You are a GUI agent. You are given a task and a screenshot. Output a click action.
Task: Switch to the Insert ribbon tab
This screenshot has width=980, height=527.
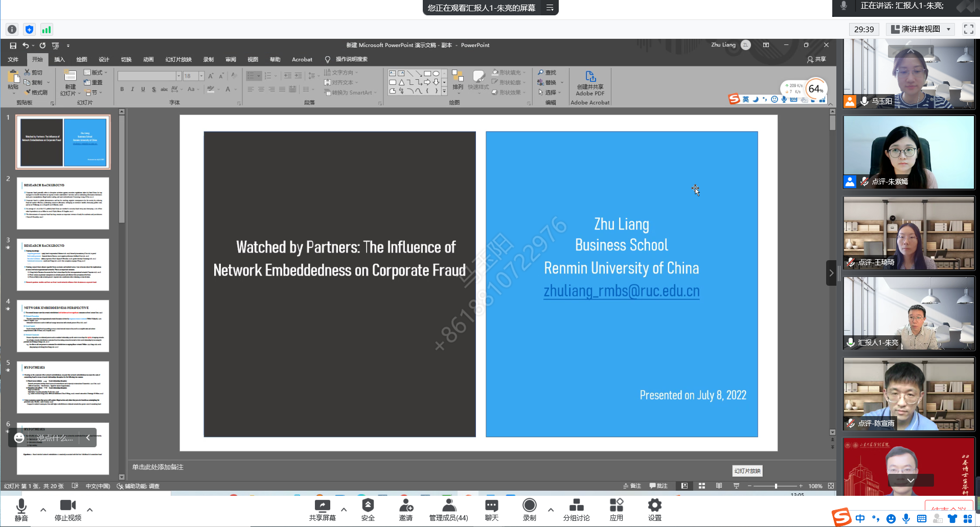tap(59, 59)
